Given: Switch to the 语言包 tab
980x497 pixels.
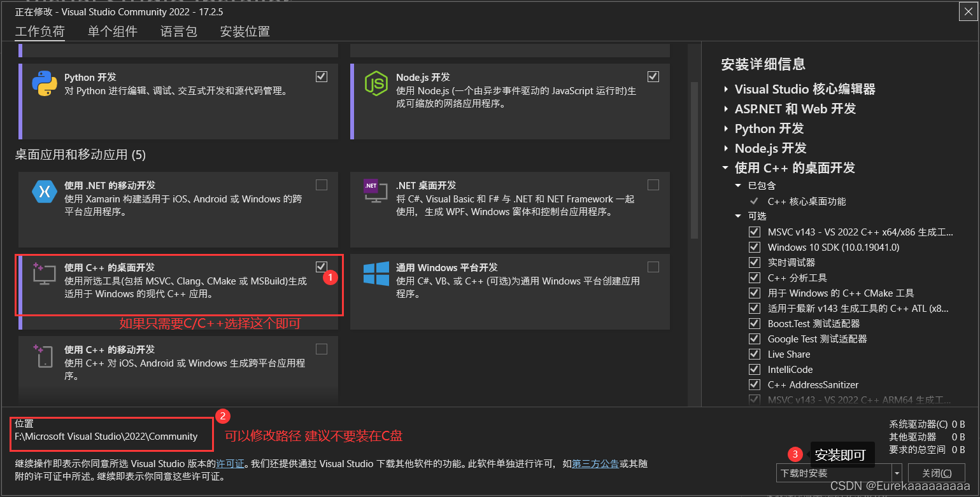Looking at the screenshot, I should [x=179, y=31].
